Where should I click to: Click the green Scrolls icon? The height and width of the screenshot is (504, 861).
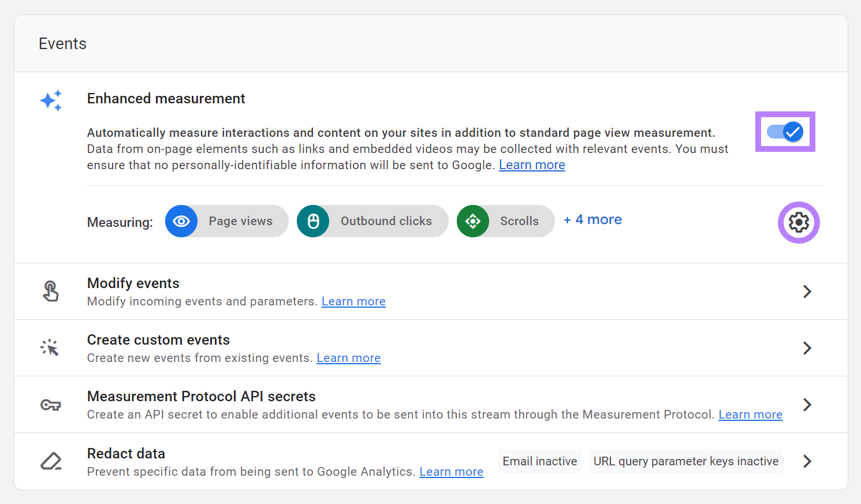point(473,221)
